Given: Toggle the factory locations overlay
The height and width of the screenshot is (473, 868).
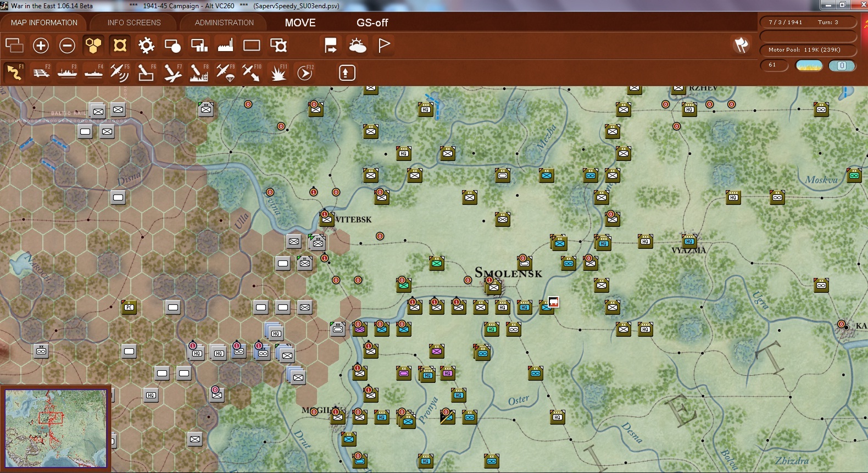Looking at the screenshot, I should (x=225, y=45).
